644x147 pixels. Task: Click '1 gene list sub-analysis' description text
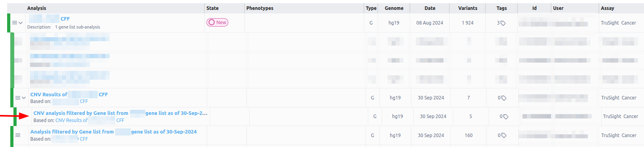click(x=78, y=27)
